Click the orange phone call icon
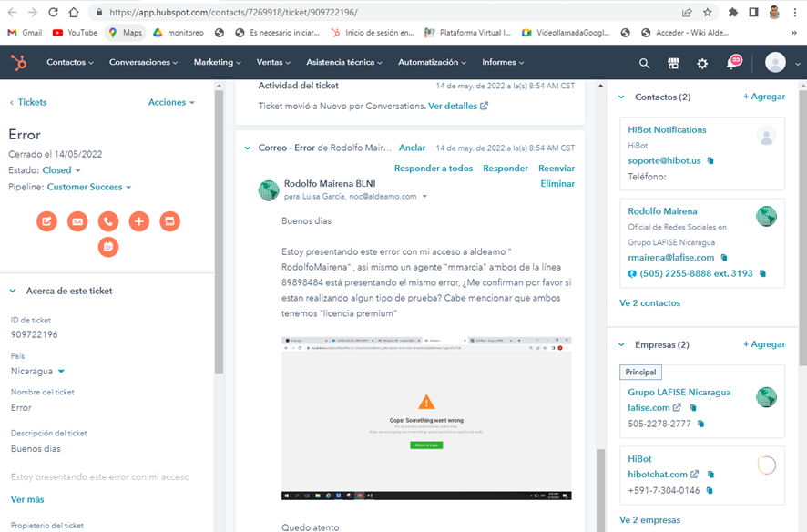The image size is (807, 532). 108,221
